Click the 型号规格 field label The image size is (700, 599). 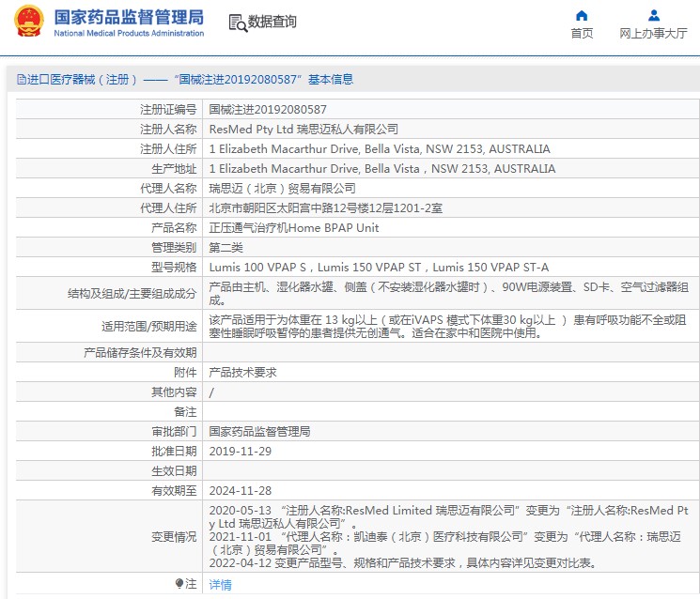click(174, 268)
